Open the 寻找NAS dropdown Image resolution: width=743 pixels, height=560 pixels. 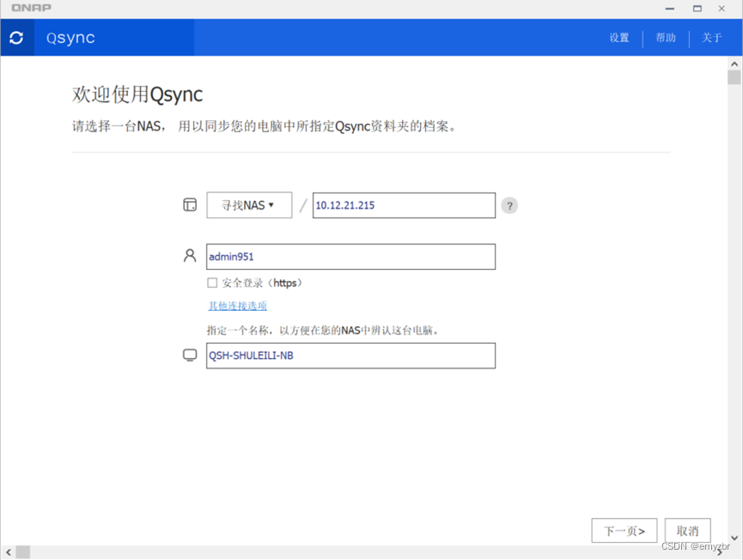pyautogui.click(x=249, y=205)
